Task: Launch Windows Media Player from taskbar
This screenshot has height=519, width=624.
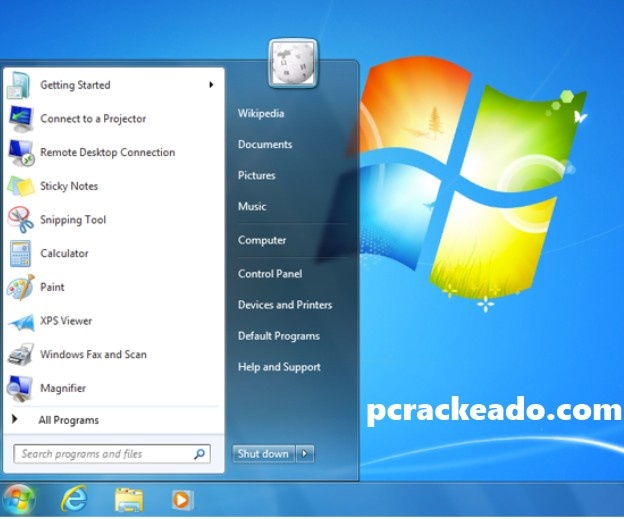Action: 181,498
